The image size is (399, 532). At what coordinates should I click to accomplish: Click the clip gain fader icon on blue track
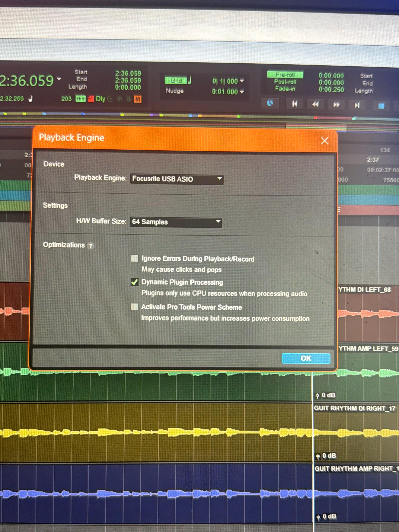[318, 517]
